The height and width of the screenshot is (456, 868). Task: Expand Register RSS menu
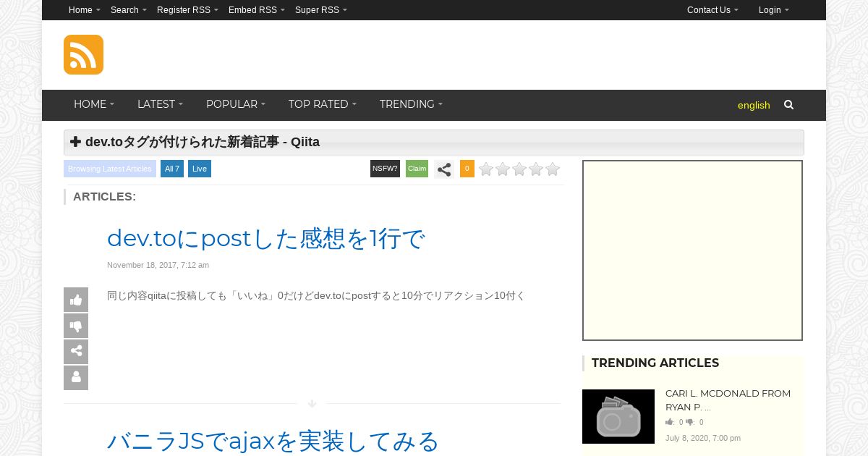tap(187, 10)
